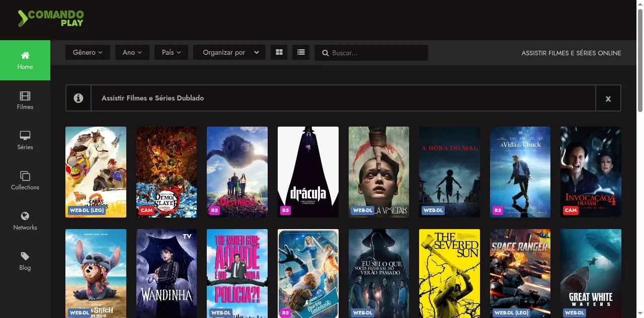Open the A Vida de Chuck poster
This screenshot has width=644, height=318.
point(520,172)
